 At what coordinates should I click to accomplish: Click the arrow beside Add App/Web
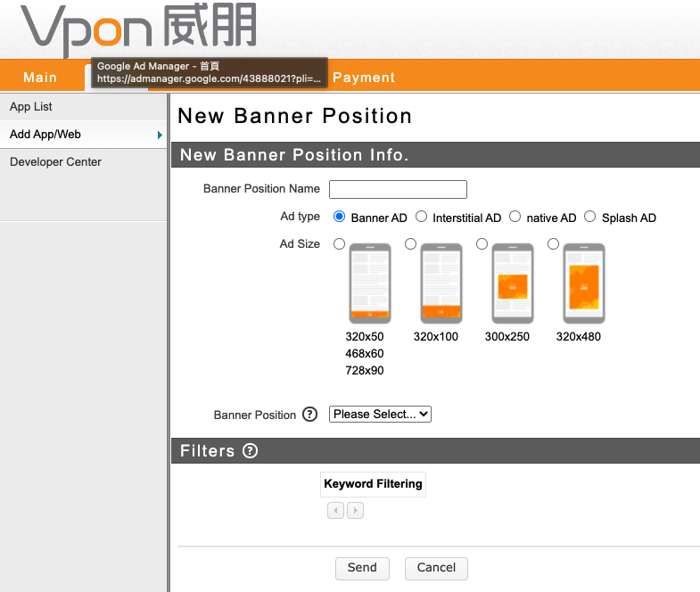[160, 135]
